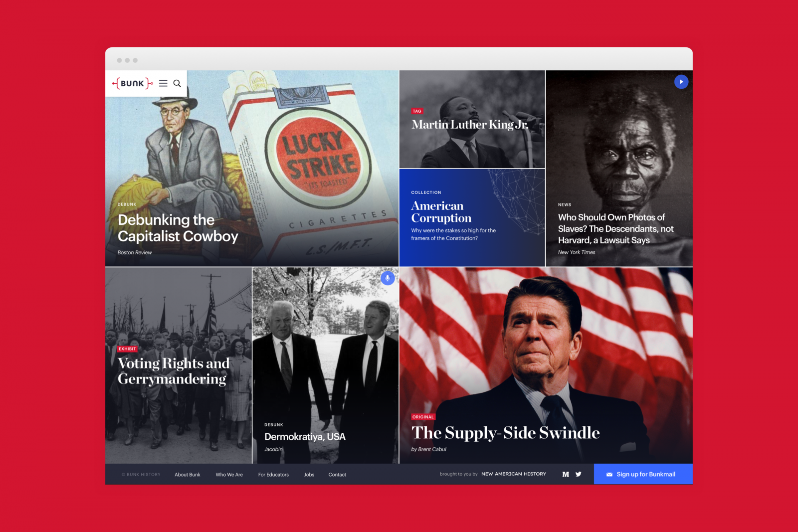Visit New American History link
The image size is (798, 532).
click(514, 474)
